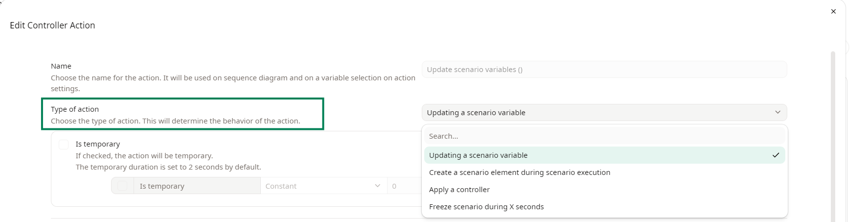Screen dimensions: 868x222
Task: Toggle the checkbox in the Is temporary row
Action: (x=122, y=186)
